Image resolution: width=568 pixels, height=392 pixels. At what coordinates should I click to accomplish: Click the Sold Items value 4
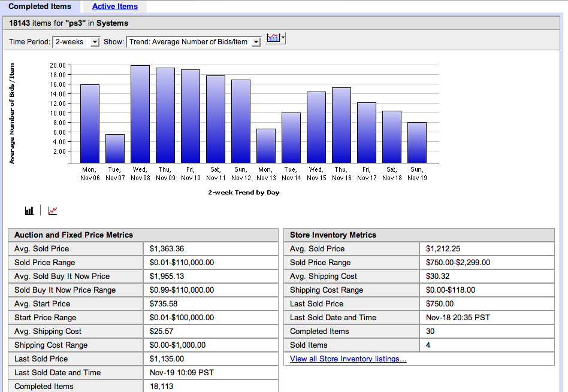pyautogui.click(x=428, y=345)
